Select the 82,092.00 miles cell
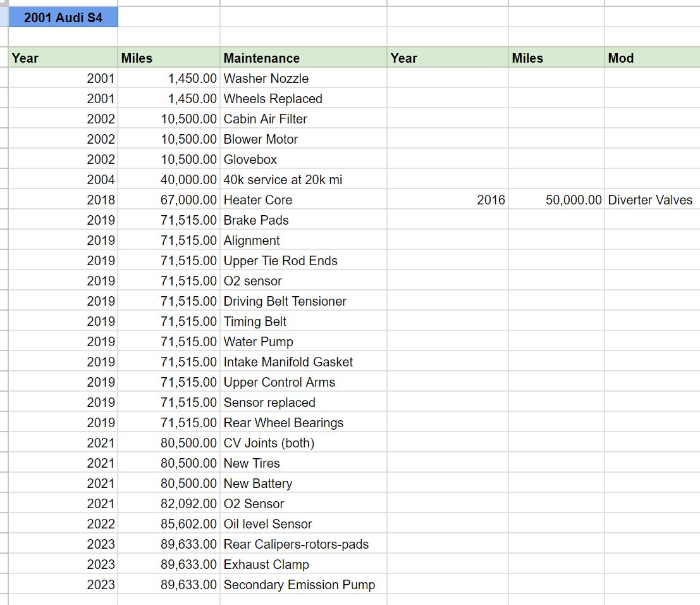The height and width of the screenshot is (605, 700). (169, 504)
